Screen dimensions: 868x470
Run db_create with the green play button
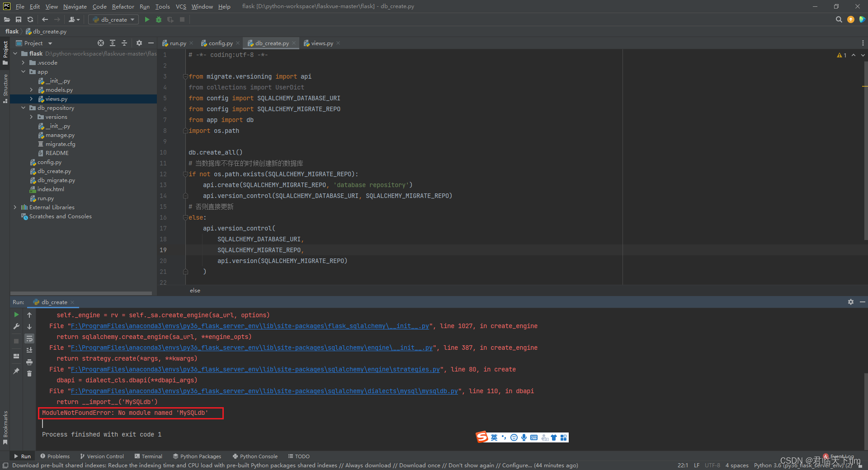point(147,19)
